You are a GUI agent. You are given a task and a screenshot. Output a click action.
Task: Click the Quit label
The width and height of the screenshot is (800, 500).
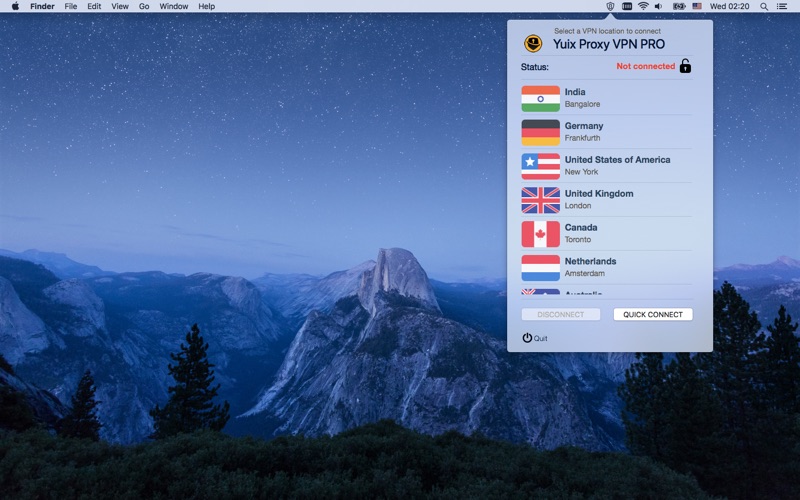click(x=540, y=338)
